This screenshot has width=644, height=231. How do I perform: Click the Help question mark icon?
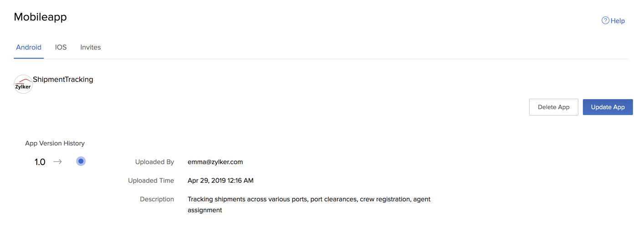coord(605,20)
